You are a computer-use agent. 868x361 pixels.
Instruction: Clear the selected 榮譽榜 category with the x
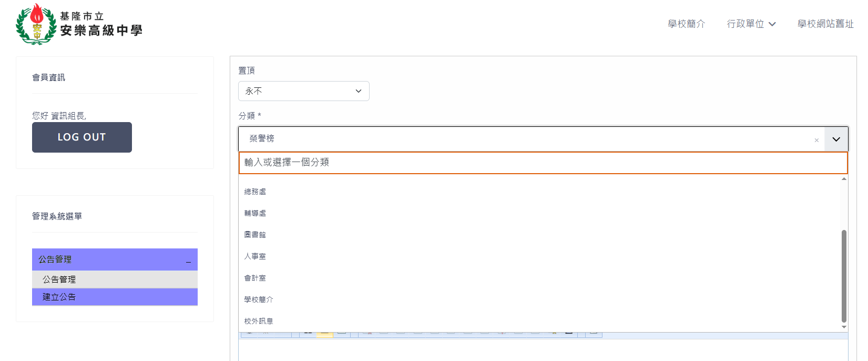click(x=816, y=140)
